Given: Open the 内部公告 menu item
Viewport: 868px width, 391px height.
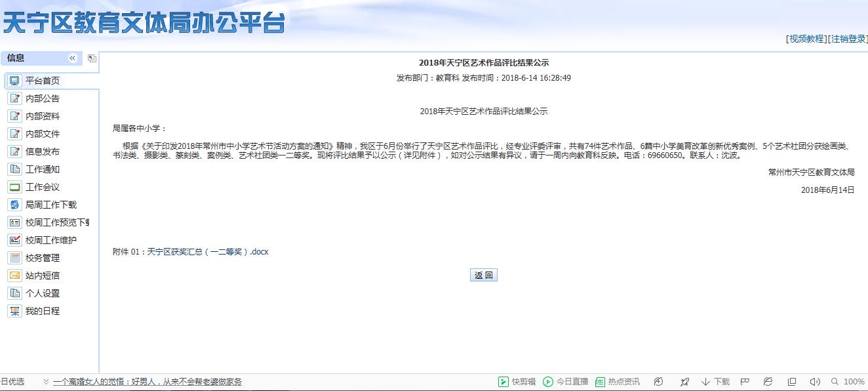Looking at the screenshot, I should click(x=43, y=98).
